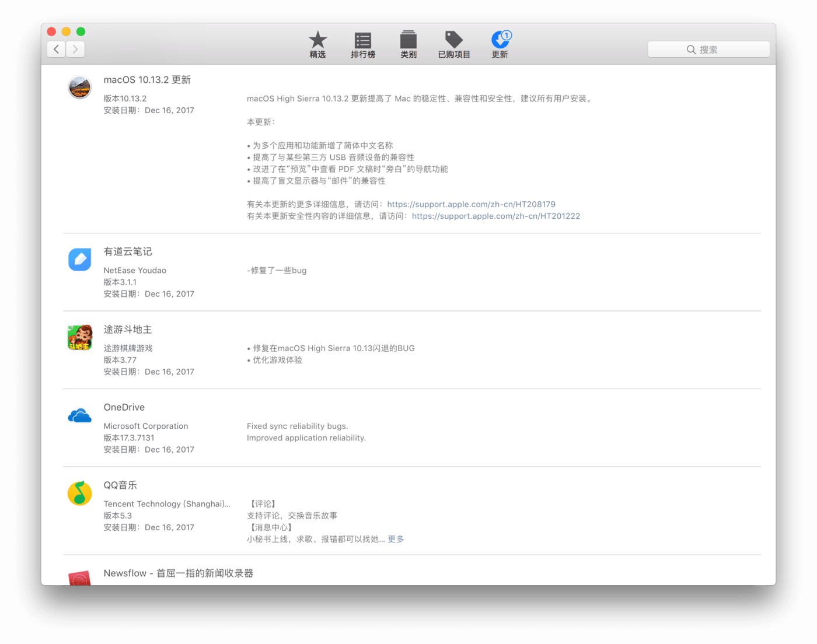Viewport: 817px width, 644px height.
Task: Click the 【评论】 heading in QQ音乐 notes
Action: pos(263,504)
